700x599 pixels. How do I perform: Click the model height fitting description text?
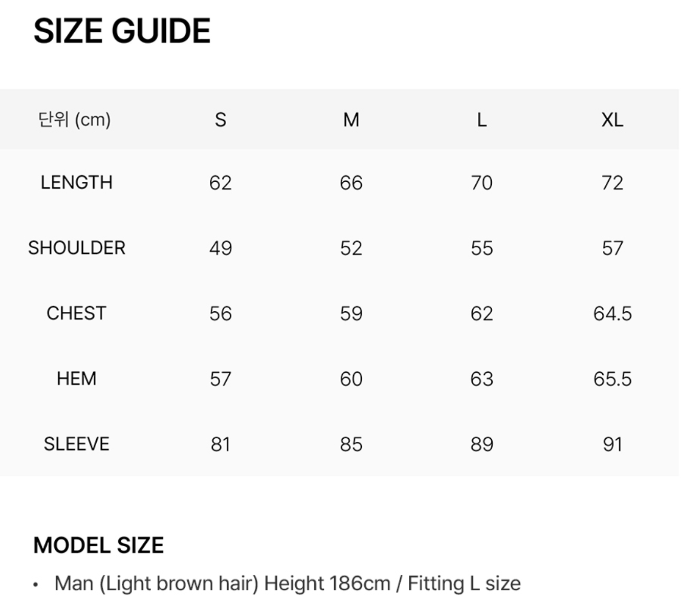click(x=288, y=584)
